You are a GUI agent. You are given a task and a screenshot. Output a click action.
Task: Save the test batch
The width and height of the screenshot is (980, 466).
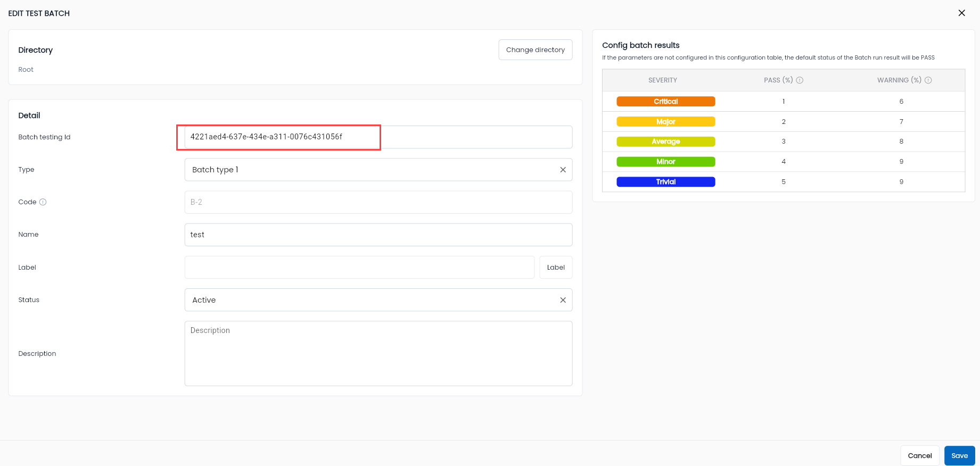coord(959,456)
